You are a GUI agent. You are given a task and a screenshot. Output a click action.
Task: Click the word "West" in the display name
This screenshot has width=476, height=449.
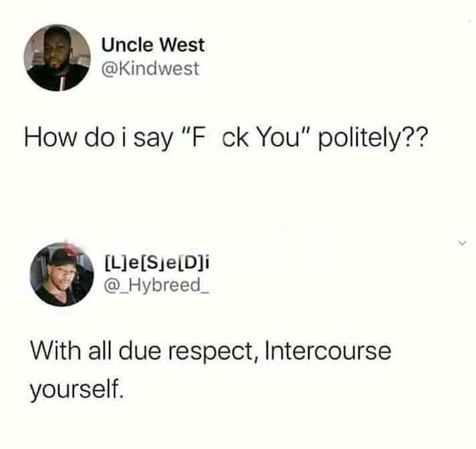click(x=181, y=45)
